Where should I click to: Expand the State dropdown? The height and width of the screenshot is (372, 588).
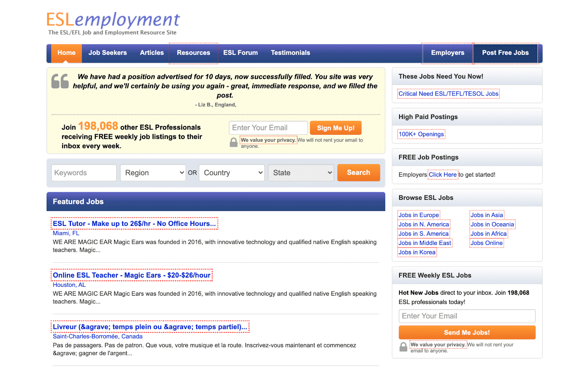[x=301, y=173]
